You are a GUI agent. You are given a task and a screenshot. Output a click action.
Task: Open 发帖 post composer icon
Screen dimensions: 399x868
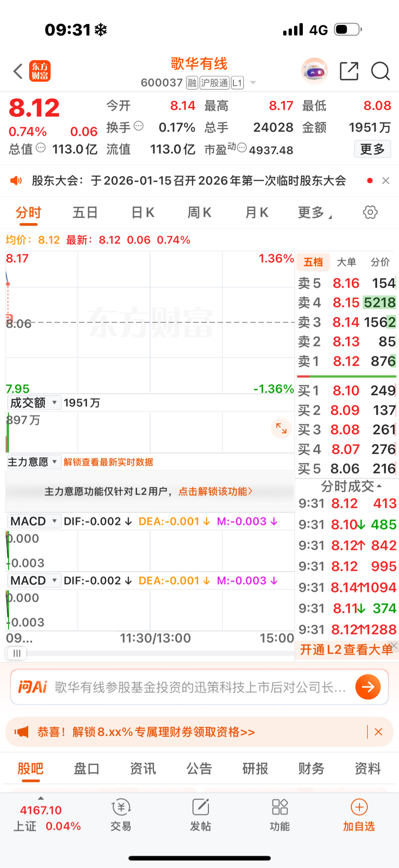coord(201,807)
